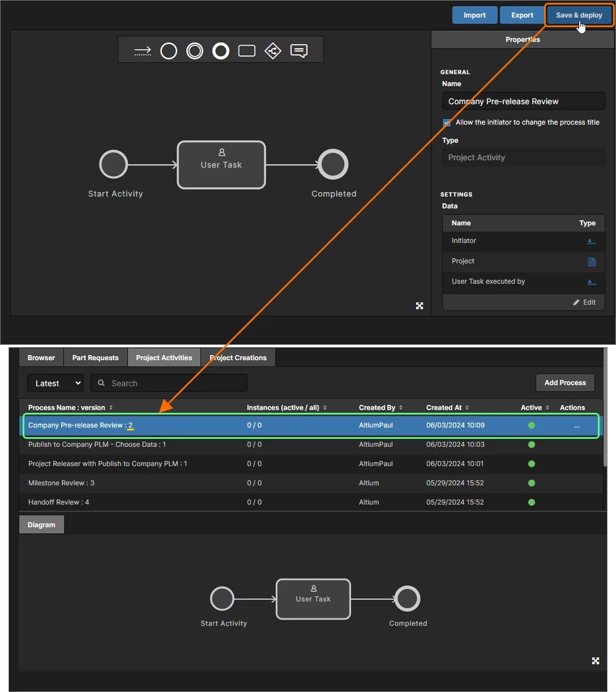Select the Annotation speech bubble tool
The image size is (616, 692).
(x=298, y=50)
